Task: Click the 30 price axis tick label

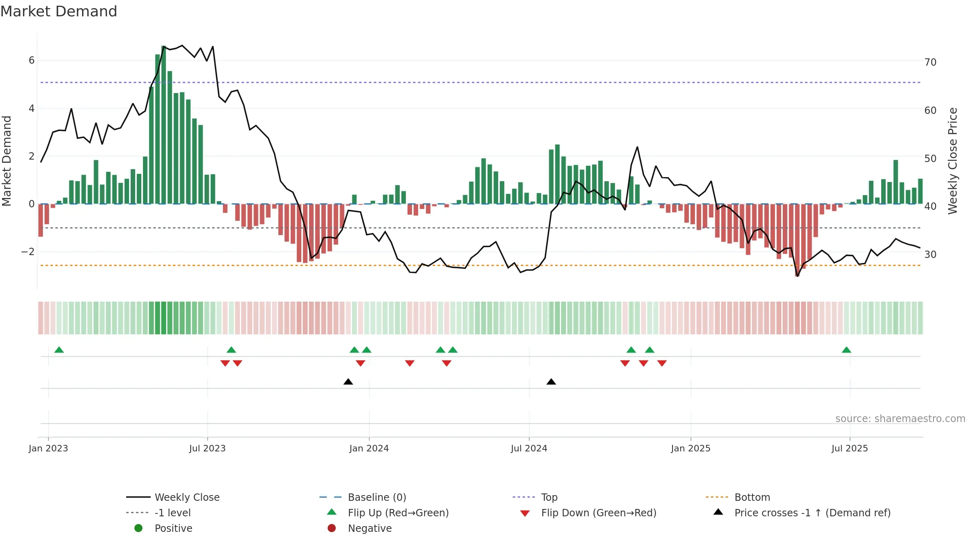Action: point(931,254)
